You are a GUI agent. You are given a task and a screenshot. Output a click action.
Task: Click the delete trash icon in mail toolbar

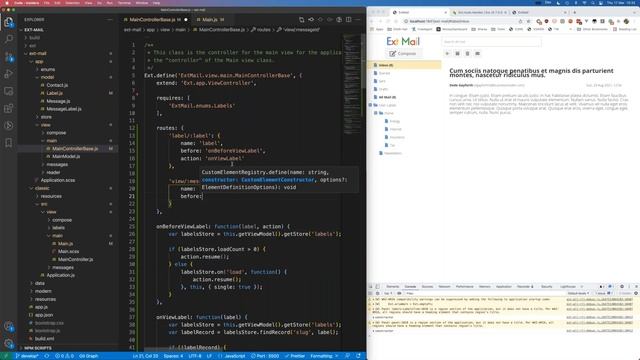click(x=467, y=53)
